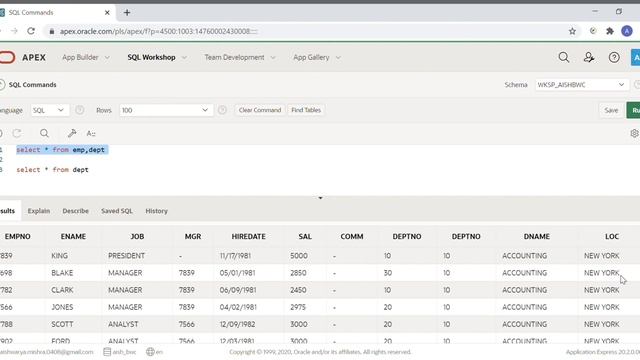Switch to the Saved SQL tab
Screen dimensions: 640x360
pos(117,211)
